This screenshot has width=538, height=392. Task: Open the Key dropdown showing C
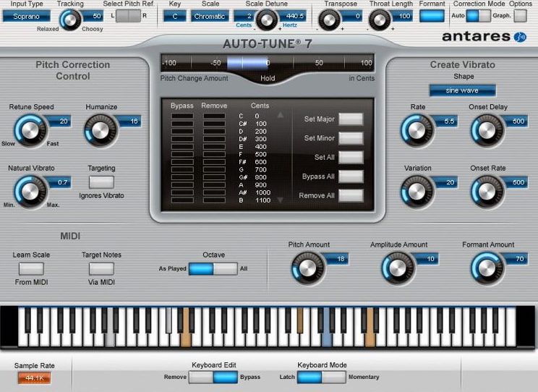coord(175,16)
